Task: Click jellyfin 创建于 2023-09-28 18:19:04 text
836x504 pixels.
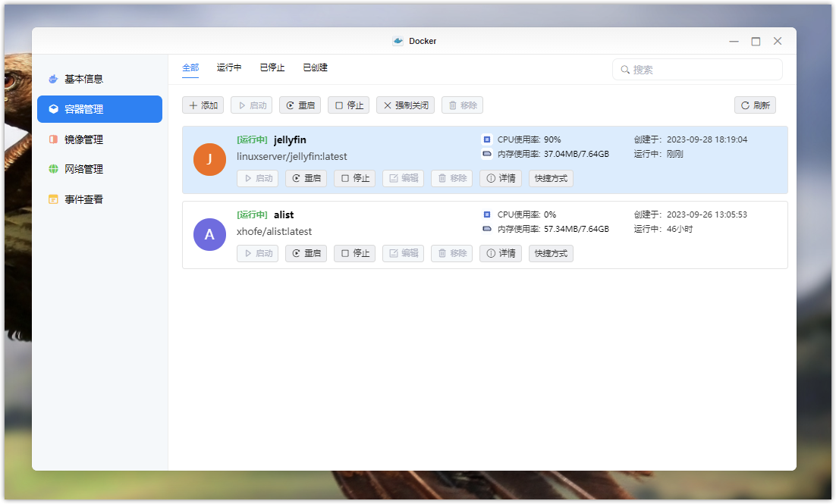Action: (690, 139)
